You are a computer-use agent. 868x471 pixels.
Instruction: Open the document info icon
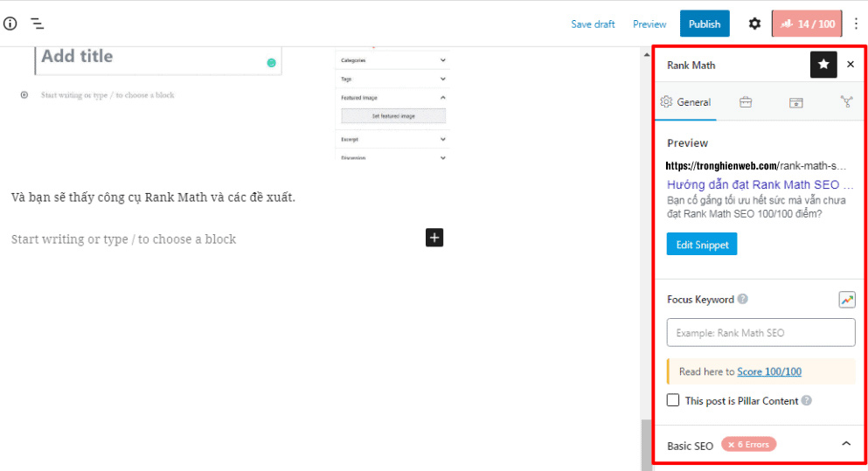coord(10,24)
